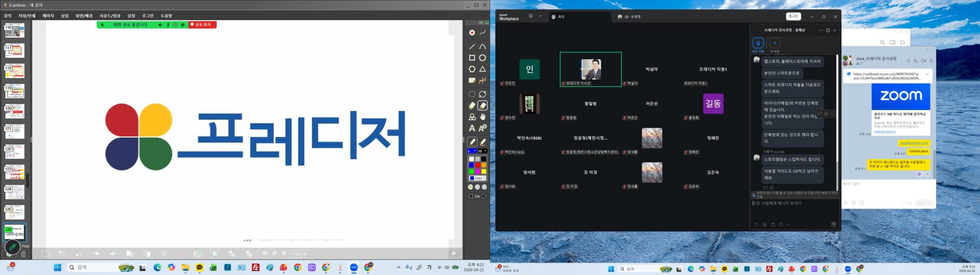Open the pen thickness dropdown showing 10
This screenshot has height=275, width=980.
(x=482, y=151)
